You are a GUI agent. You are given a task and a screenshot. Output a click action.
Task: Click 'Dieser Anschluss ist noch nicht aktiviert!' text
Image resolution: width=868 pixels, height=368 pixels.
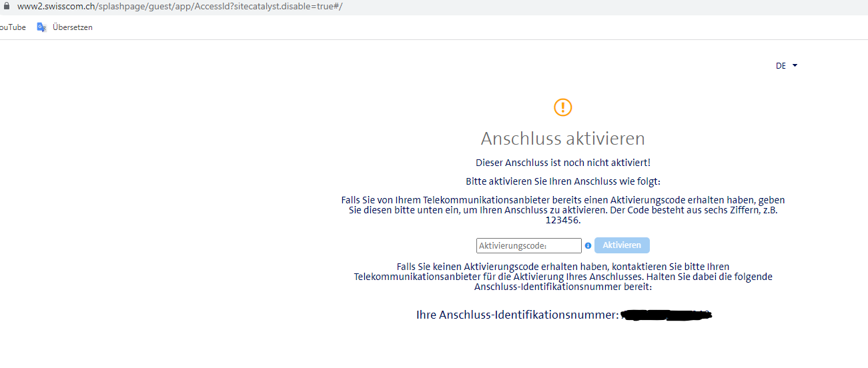click(x=562, y=163)
